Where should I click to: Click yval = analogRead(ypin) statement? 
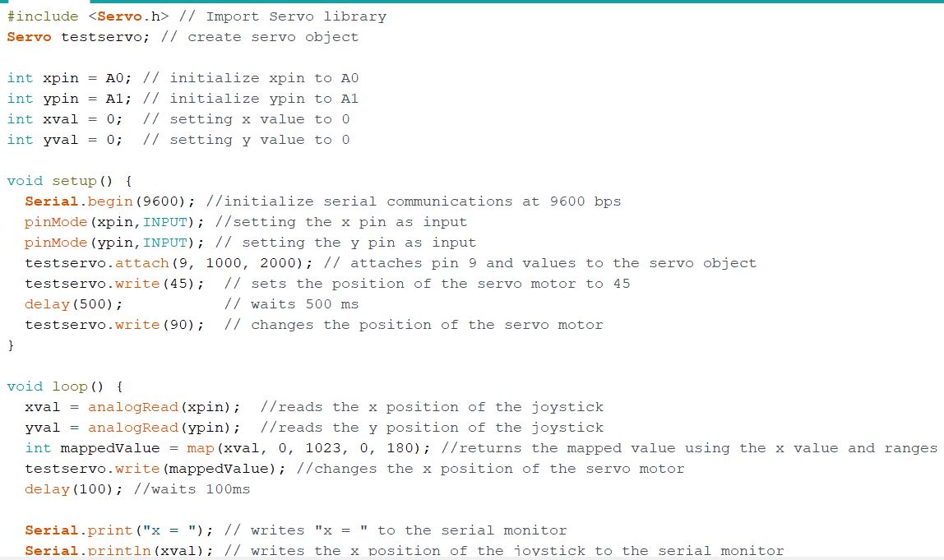point(132,428)
